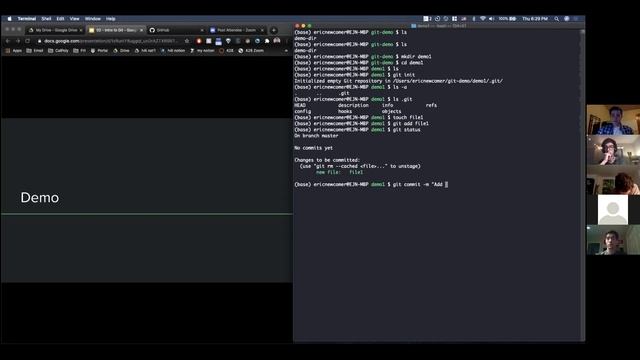
Task: Click the Wi-Fi status icon in menu bar
Action: (483, 19)
